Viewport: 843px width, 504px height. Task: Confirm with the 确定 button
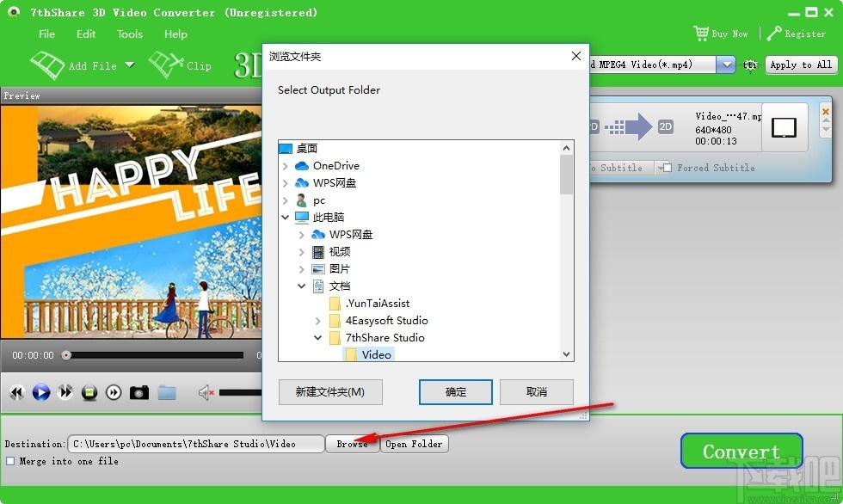click(x=455, y=391)
